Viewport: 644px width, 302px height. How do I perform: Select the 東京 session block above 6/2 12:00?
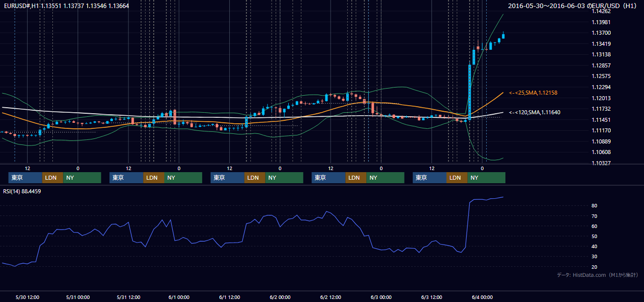click(x=329, y=178)
